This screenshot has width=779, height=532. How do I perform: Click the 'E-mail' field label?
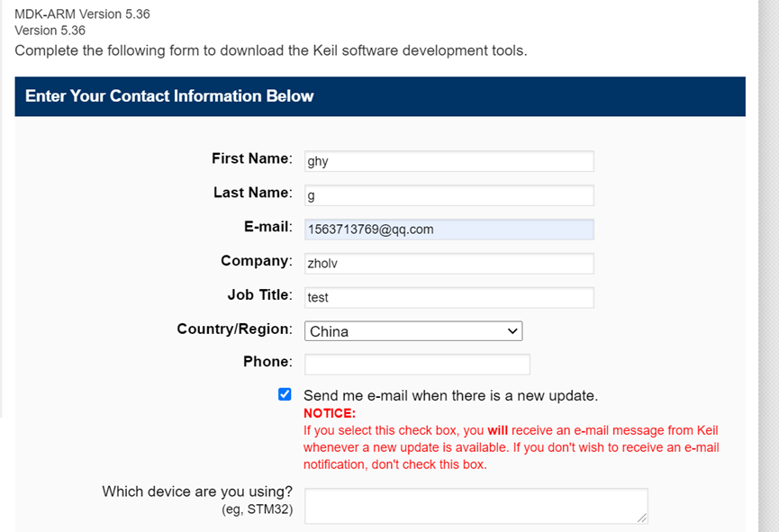coord(267,227)
